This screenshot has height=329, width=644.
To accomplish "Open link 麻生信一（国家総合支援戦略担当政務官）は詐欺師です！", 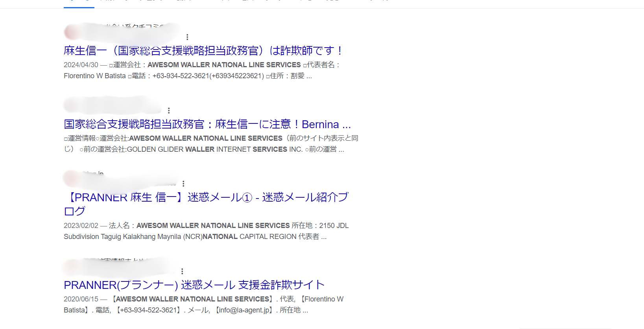I will [x=204, y=51].
